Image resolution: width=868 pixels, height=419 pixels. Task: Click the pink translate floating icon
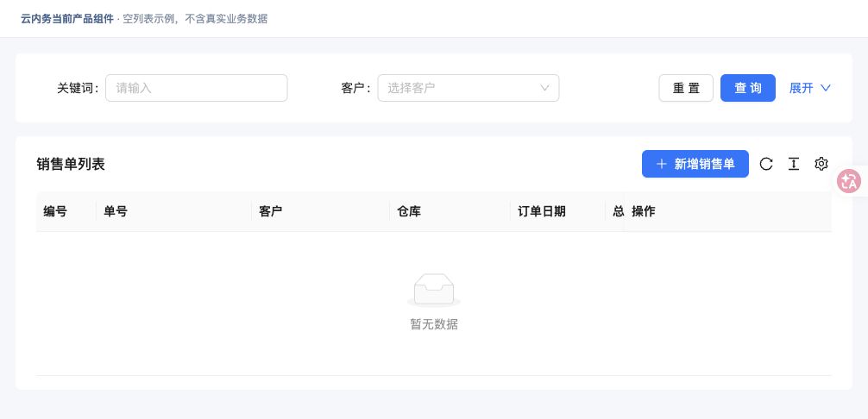[849, 181]
